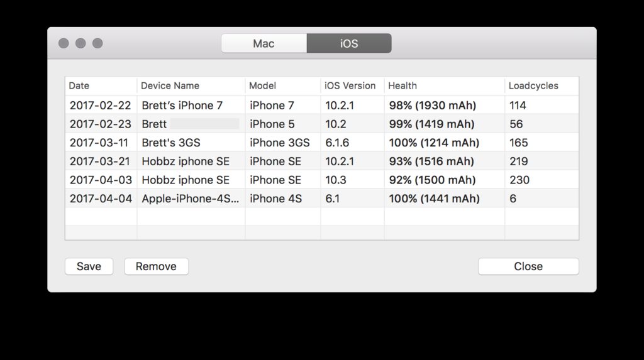Screen dimensions: 644x360
Task: Click the 93% (1516 mAh) health value
Action: [431, 161]
